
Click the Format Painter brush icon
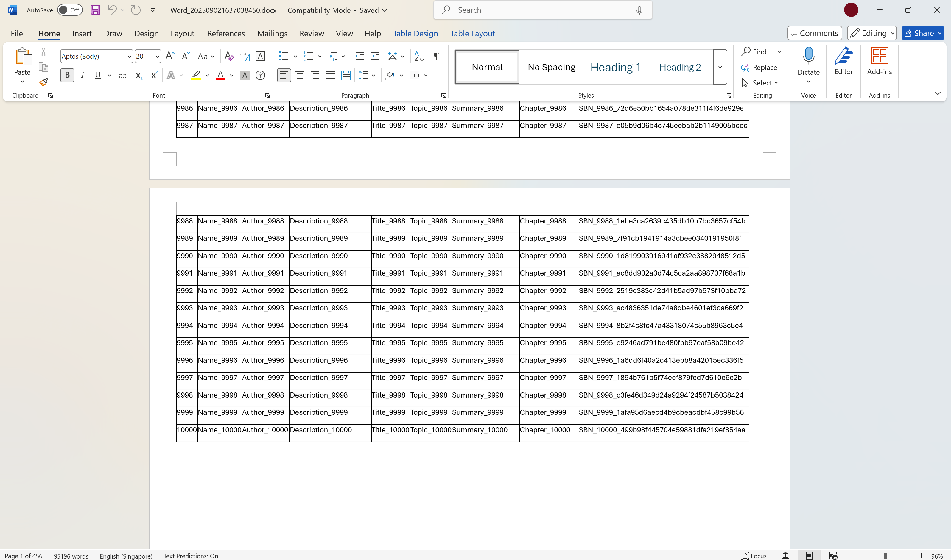[x=43, y=82]
